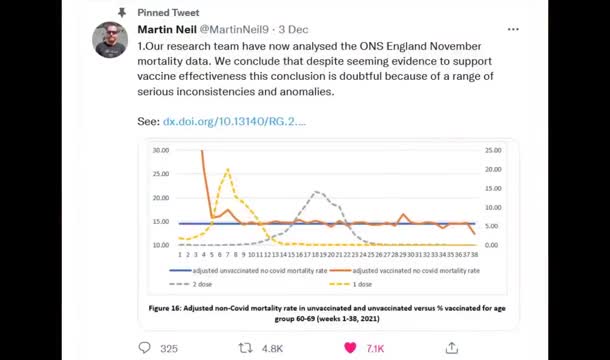Screen dimensions: 610x360
Task: Open the dx.doi.org research link
Action: click(234, 121)
